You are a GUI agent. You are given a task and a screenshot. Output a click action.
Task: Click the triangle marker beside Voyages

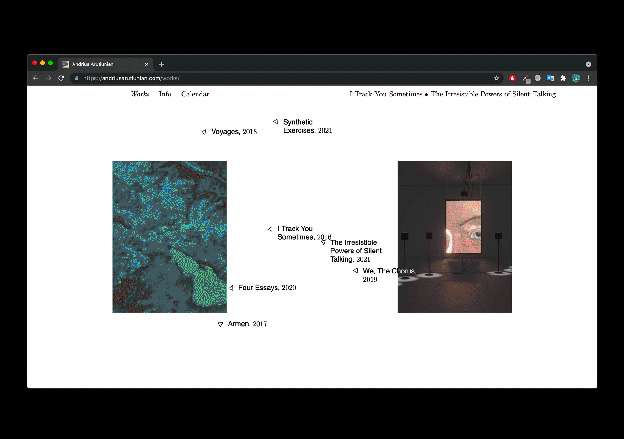(x=204, y=132)
